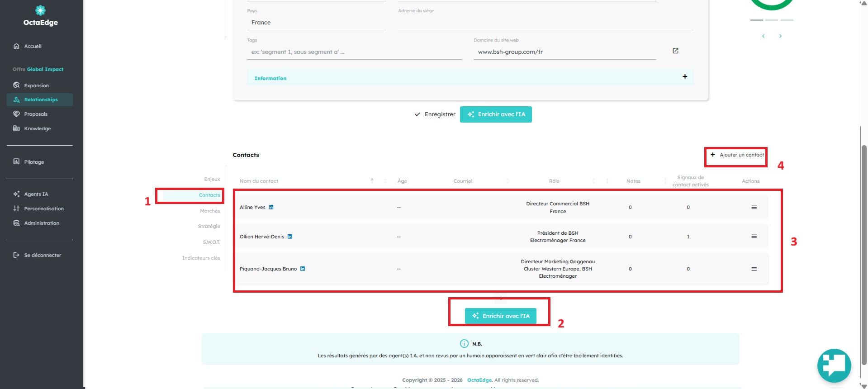
Task: Click the logout arrow icon
Action: pos(17,255)
